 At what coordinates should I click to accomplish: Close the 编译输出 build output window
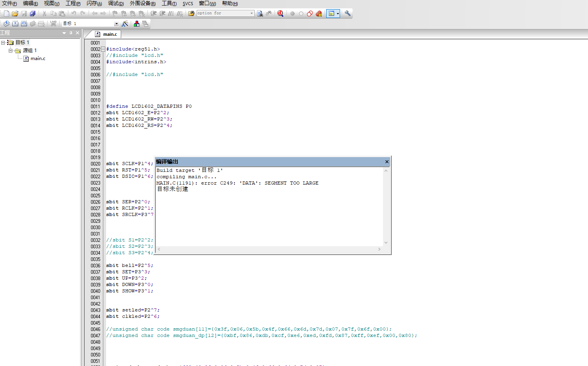coord(387,162)
